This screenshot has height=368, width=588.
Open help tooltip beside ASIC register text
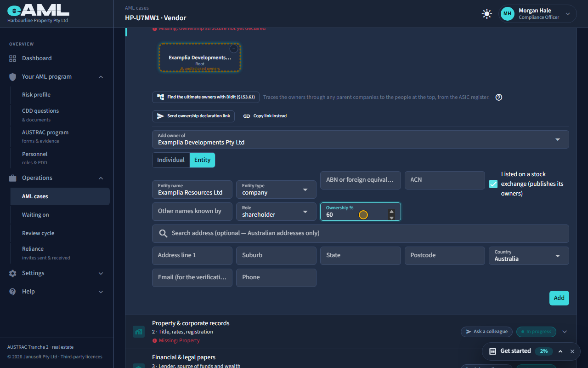click(x=499, y=98)
